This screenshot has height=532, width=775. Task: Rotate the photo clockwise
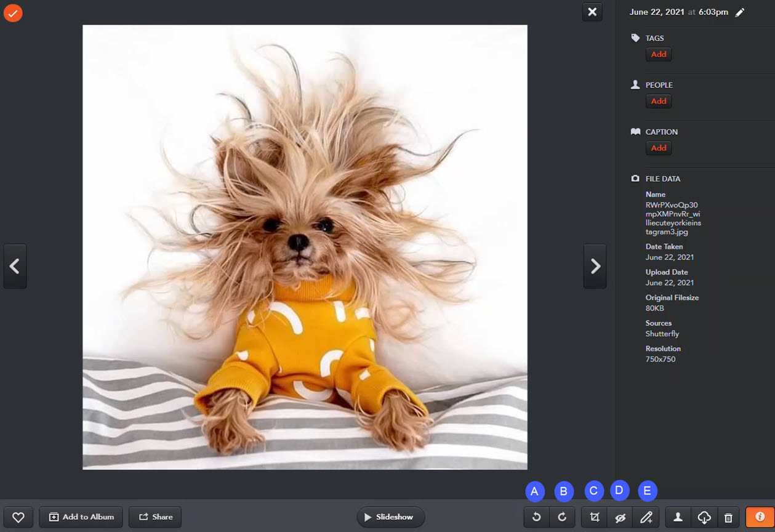pyautogui.click(x=562, y=517)
